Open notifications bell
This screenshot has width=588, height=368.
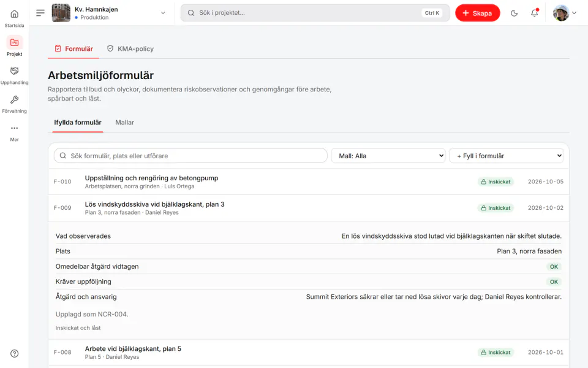[534, 13]
